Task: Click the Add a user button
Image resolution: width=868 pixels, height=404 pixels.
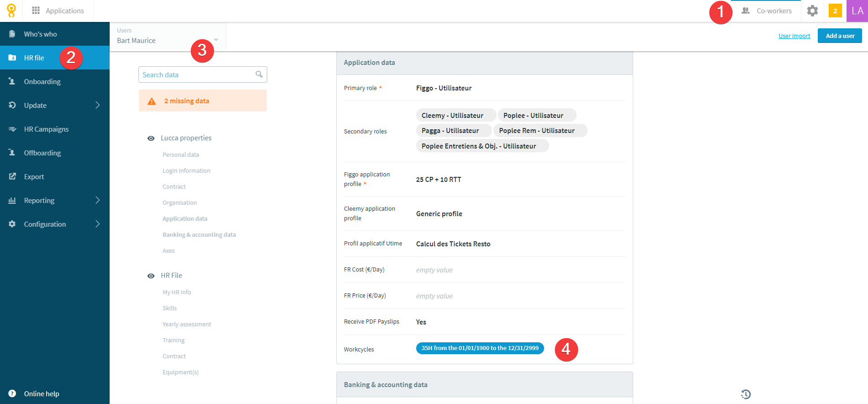Action: pos(840,36)
